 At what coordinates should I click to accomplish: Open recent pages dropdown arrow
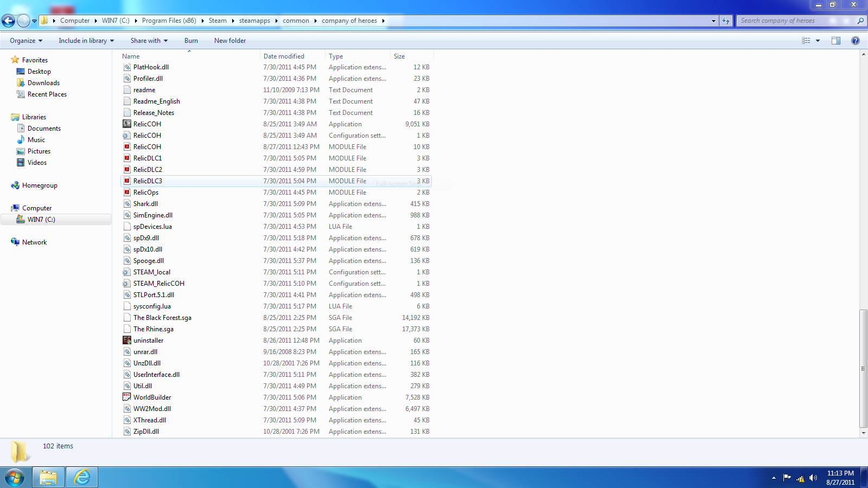[x=34, y=21]
